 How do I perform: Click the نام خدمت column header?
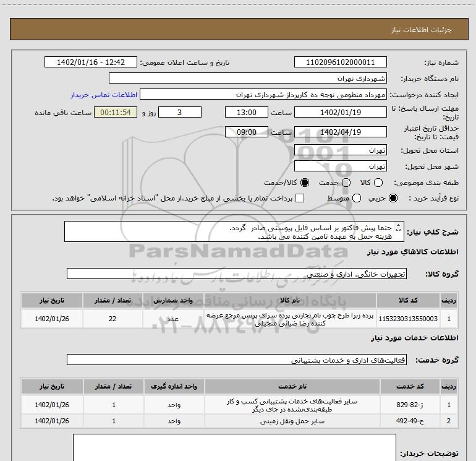pos(292,386)
